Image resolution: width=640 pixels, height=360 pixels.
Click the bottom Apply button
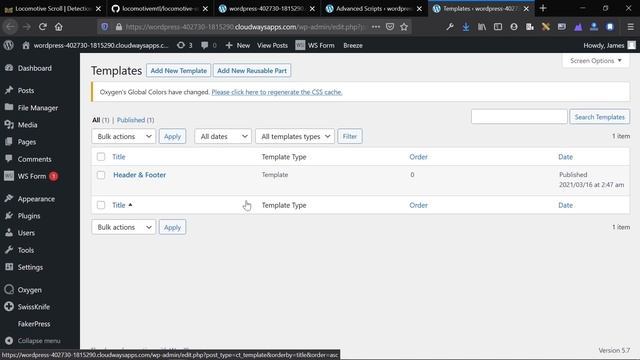point(172,227)
